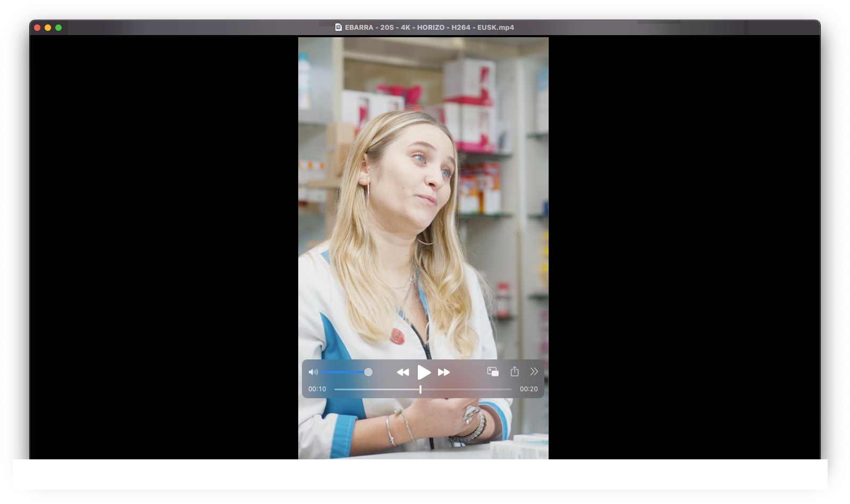Play the video

click(x=424, y=372)
